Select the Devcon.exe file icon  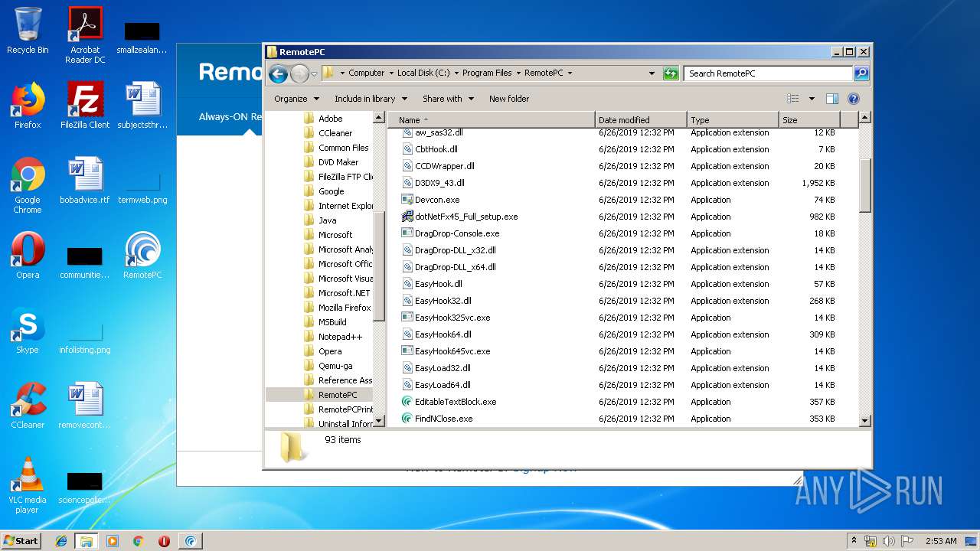point(407,200)
